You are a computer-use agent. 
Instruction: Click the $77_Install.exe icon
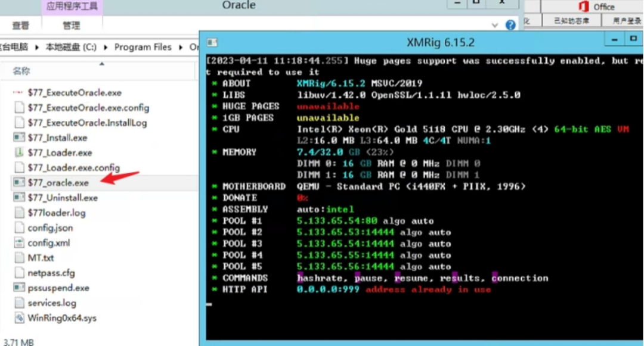click(19, 138)
